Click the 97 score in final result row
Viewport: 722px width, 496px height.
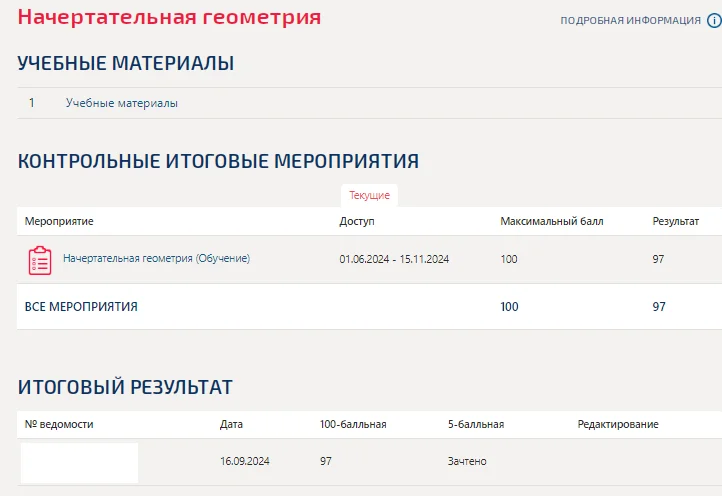pyautogui.click(x=326, y=461)
